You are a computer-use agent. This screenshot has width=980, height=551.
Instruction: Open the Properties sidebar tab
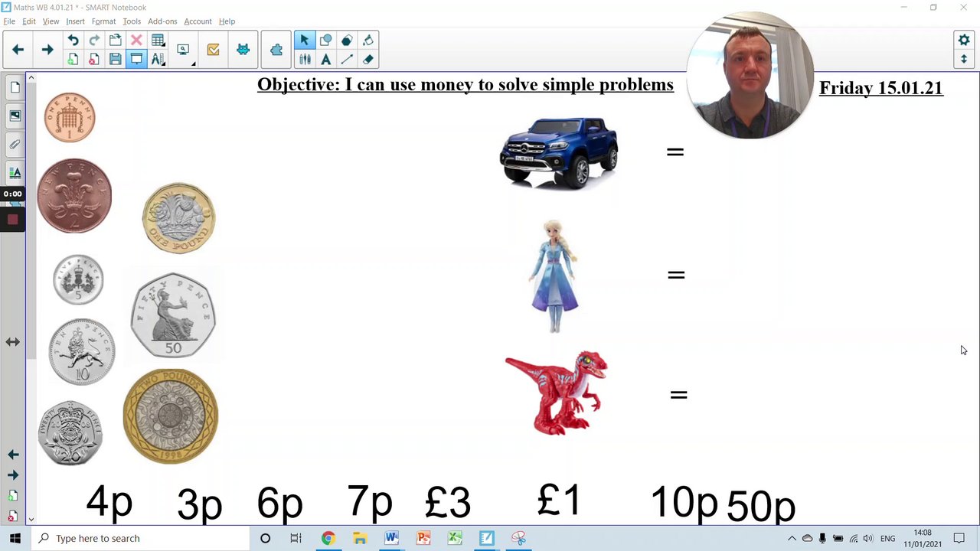click(15, 172)
